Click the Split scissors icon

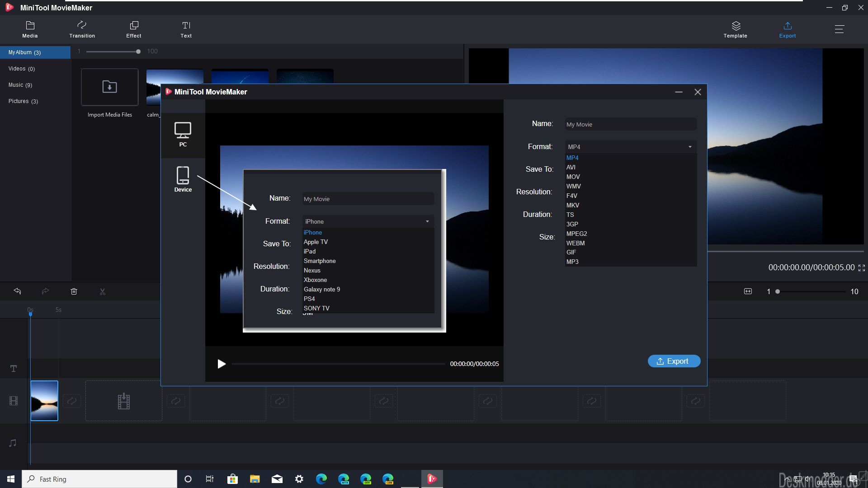[x=103, y=291]
